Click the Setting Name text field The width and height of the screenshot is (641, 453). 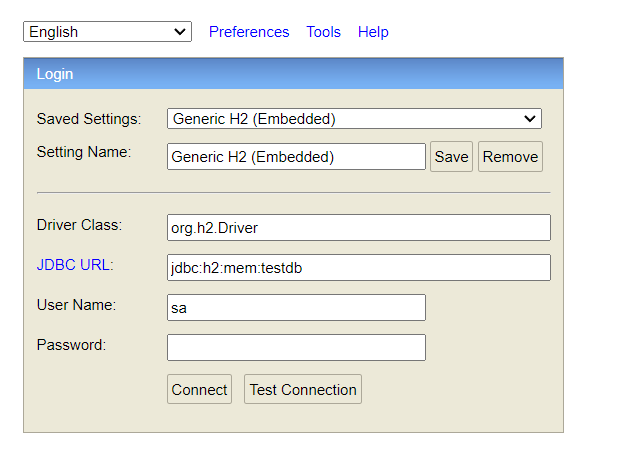296,157
